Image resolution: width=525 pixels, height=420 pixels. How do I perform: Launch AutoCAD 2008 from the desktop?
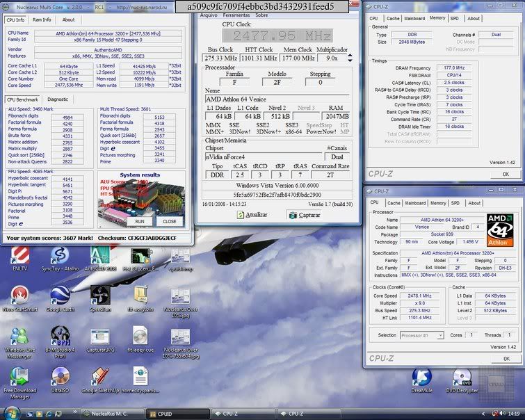(100, 255)
